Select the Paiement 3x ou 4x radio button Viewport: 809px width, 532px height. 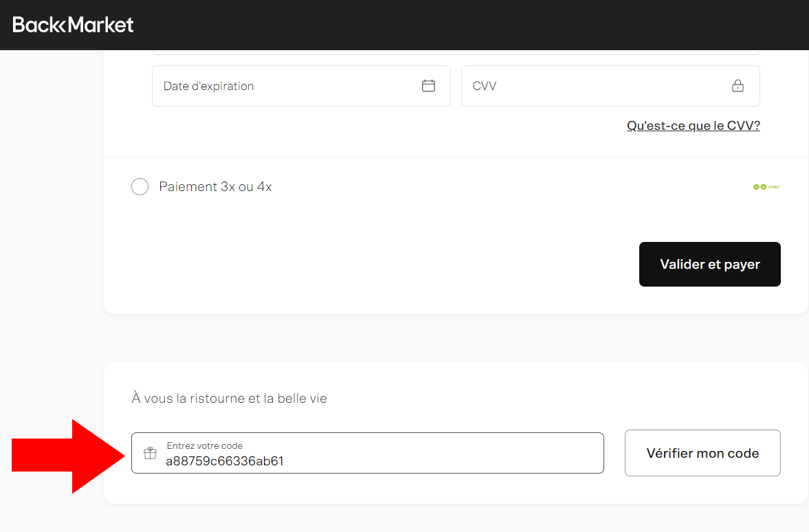tap(140, 187)
